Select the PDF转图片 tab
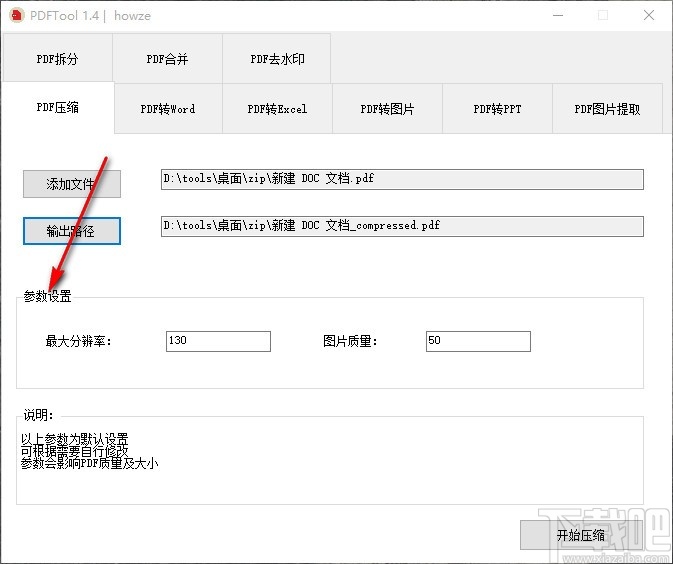 [387, 109]
